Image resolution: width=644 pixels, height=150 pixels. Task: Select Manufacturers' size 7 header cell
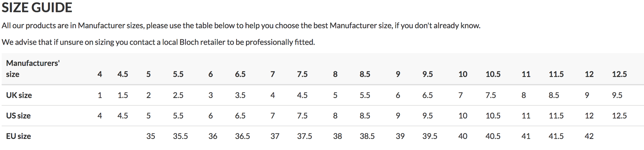273,74
